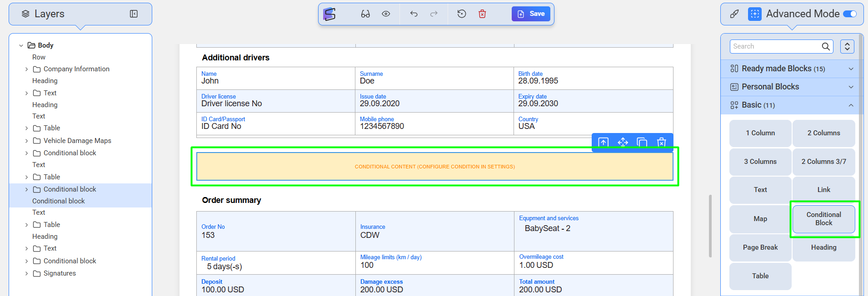Click the restore history icon in toolbar
Viewport: 868px width, 296px height.
click(x=462, y=14)
